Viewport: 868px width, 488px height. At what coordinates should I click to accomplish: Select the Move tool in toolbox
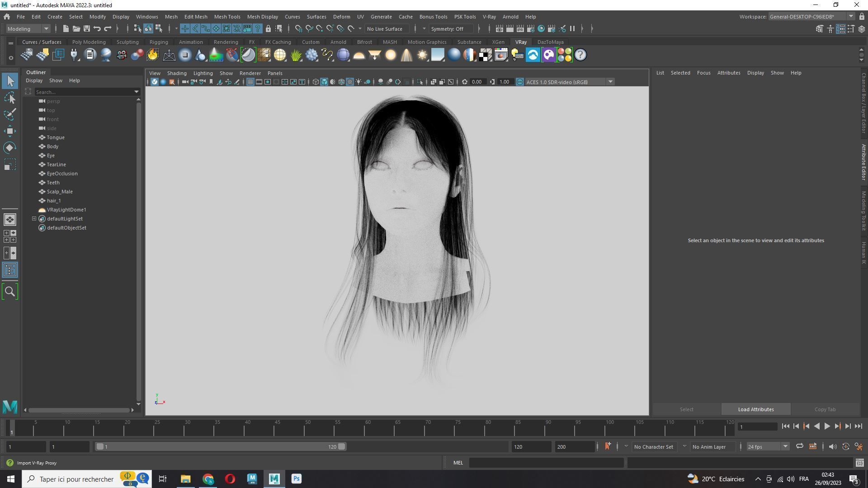coord(10,131)
